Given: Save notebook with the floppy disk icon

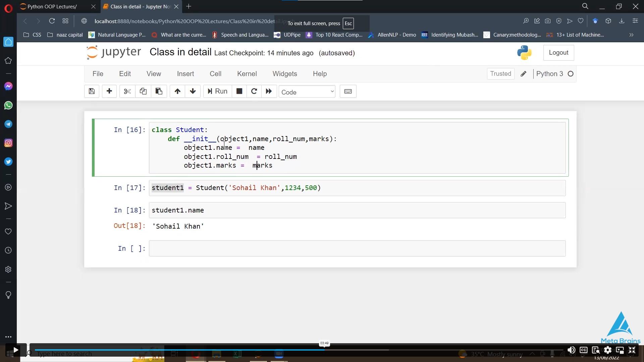Looking at the screenshot, I should (x=92, y=91).
